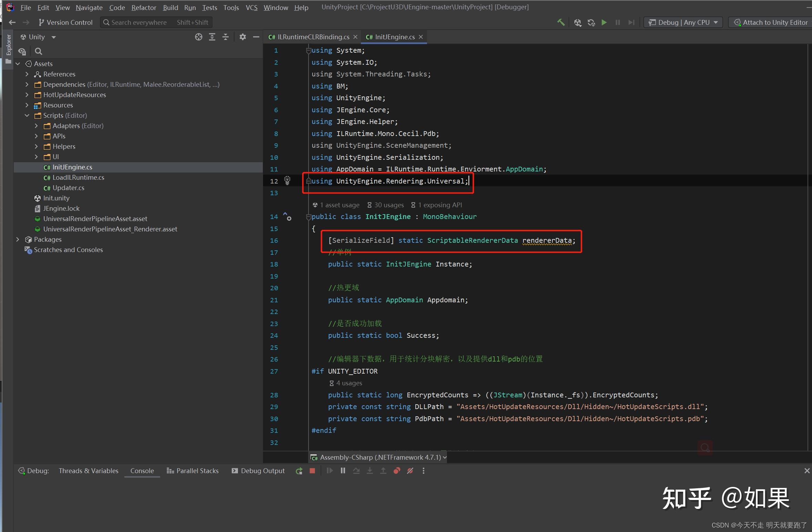812x532 pixels.
Task: Collapse all nodes using the Explorer collapse icon
Action: (226, 37)
